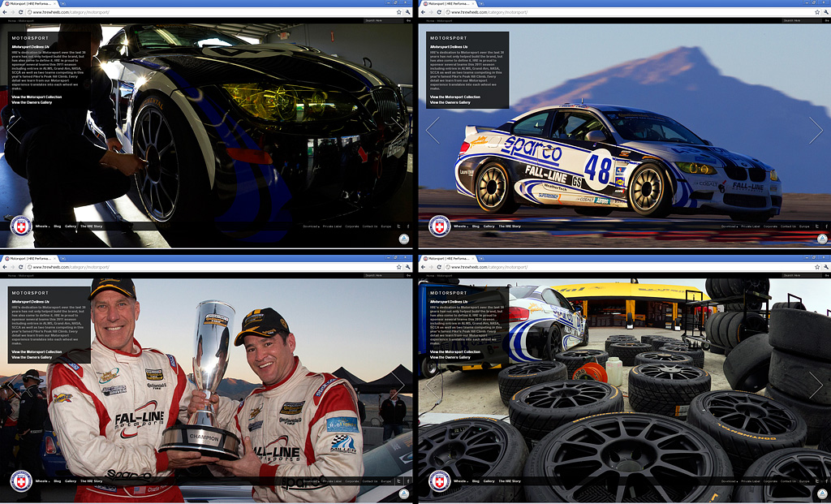Expand Download menu in garage BMW window
The width and height of the screenshot is (831, 504).
click(x=311, y=226)
